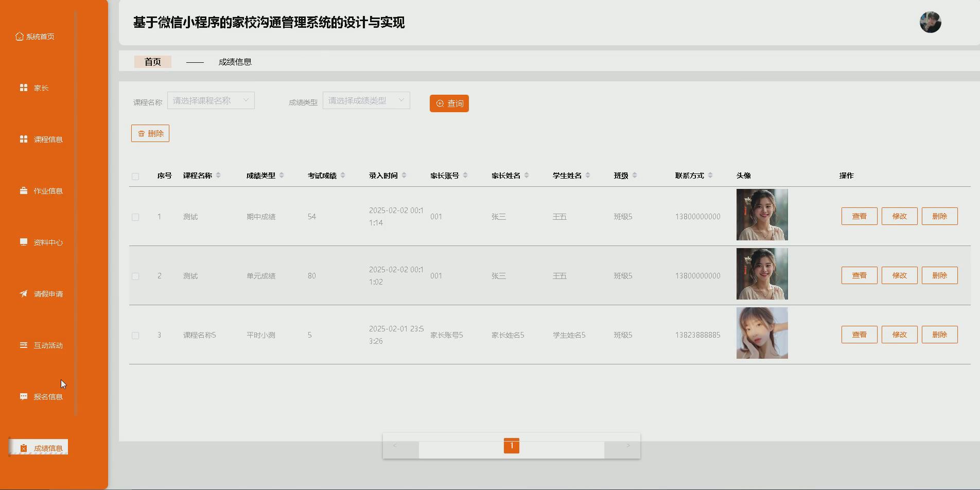Click the clipboard icon beside 成绩信息

(x=24, y=448)
